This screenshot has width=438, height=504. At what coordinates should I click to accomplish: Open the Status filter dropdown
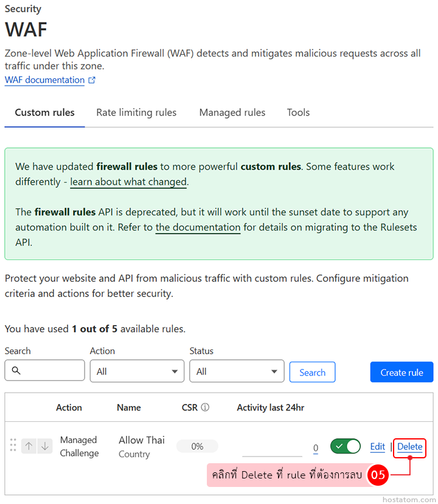[237, 371]
